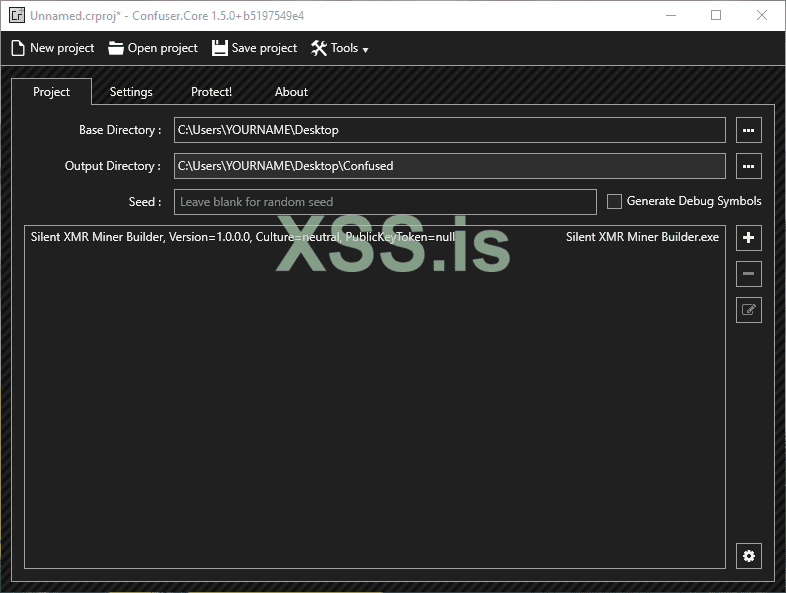Click the Output Directory text field
786x593 pixels.
[x=450, y=166]
